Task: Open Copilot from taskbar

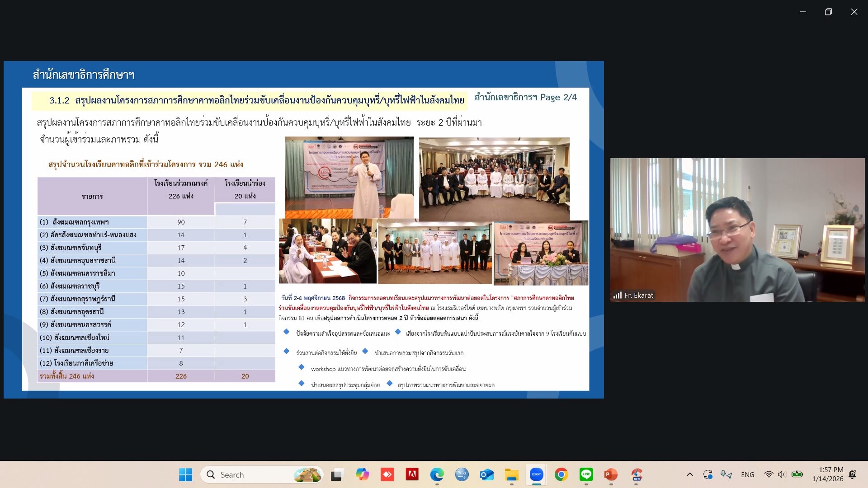Action: click(362, 474)
